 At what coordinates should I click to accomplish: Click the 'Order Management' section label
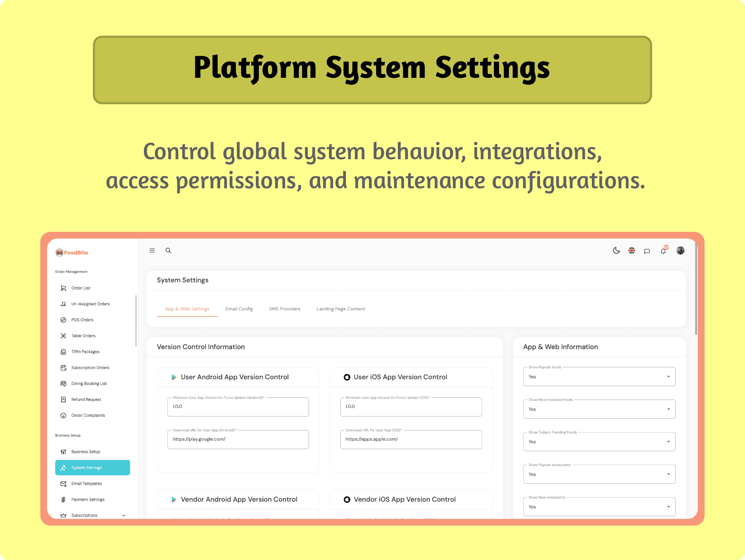point(71,272)
